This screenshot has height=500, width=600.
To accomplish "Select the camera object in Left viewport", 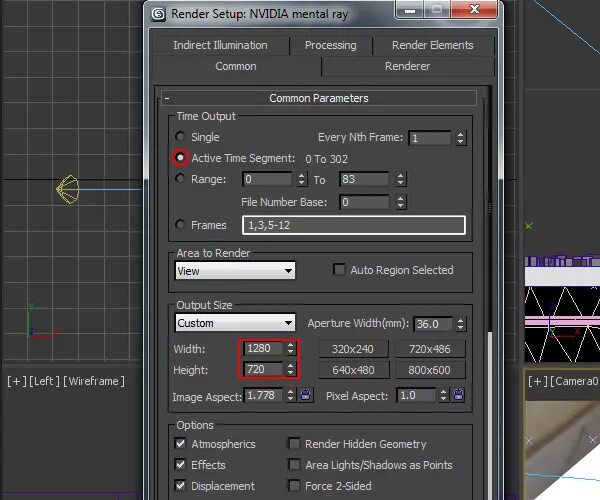I will pos(68,189).
